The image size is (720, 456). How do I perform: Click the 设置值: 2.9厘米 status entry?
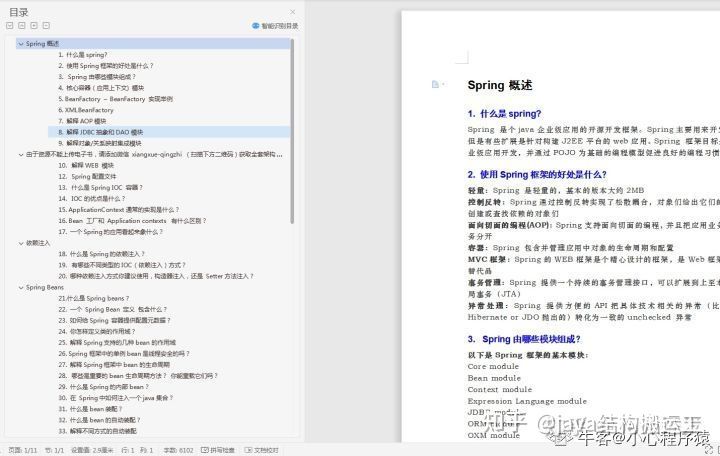[x=92, y=450]
